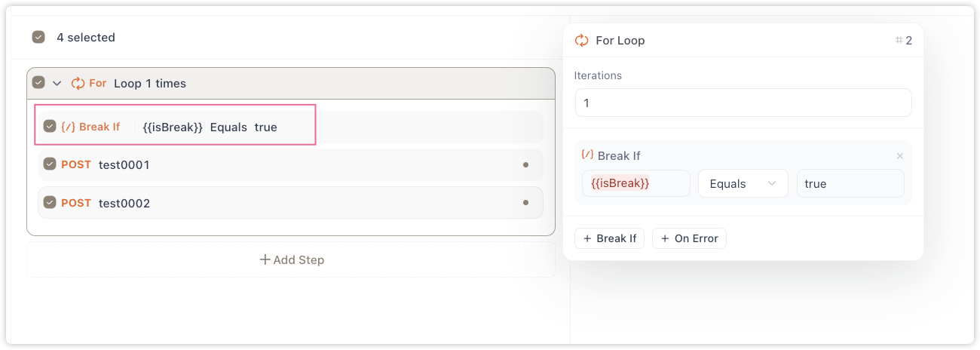Uncheck the For Loop step checkbox

click(38, 83)
